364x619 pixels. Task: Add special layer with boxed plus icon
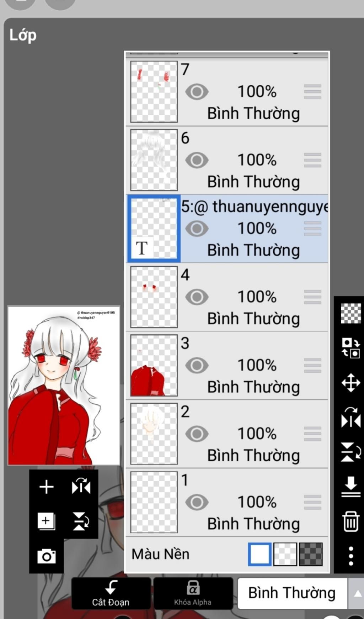tap(46, 521)
